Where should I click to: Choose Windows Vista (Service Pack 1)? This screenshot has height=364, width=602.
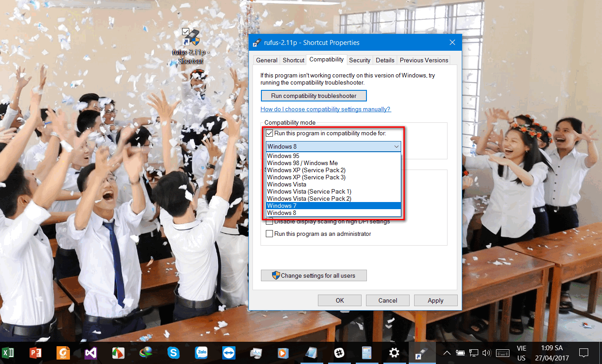334,191
